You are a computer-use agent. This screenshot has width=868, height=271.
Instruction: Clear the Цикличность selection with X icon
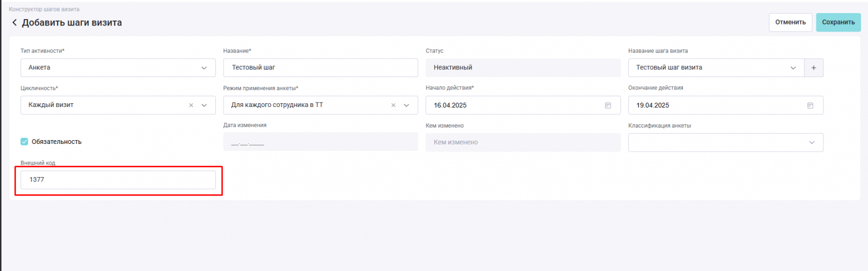click(x=191, y=105)
